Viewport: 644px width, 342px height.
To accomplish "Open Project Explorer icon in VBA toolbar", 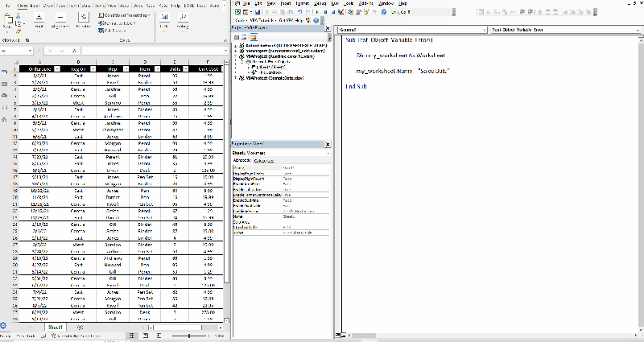I will coord(351,12).
